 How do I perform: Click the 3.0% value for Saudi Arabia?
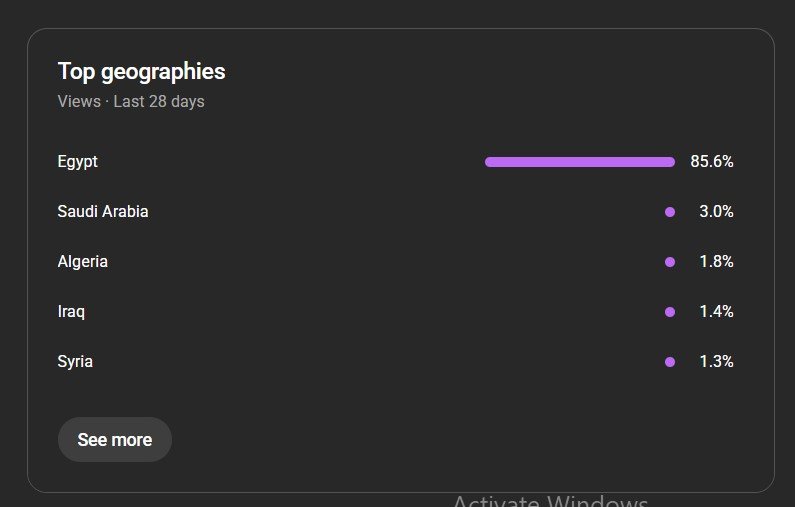[716, 212]
